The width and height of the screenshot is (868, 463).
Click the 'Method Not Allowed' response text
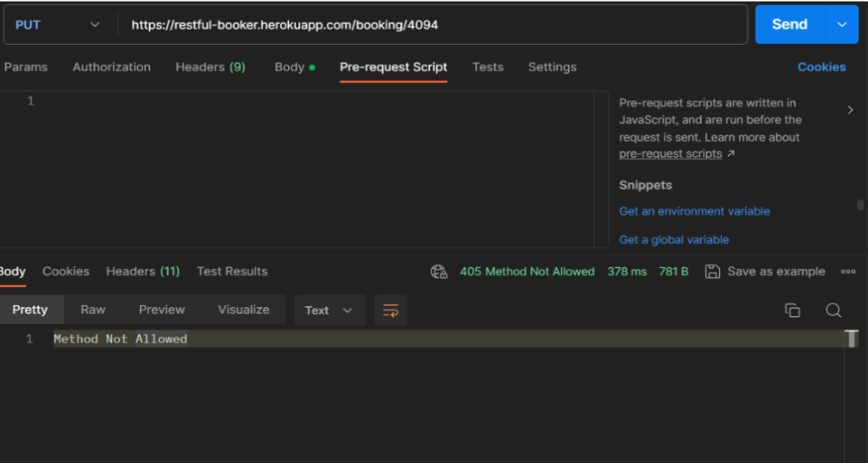(120, 339)
